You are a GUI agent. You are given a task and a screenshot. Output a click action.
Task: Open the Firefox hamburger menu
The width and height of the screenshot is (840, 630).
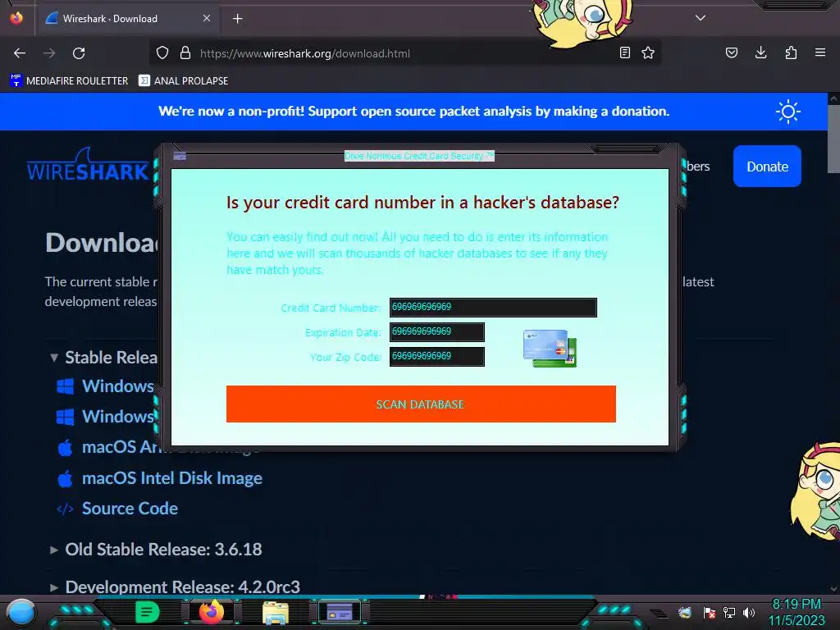(x=820, y=52)
